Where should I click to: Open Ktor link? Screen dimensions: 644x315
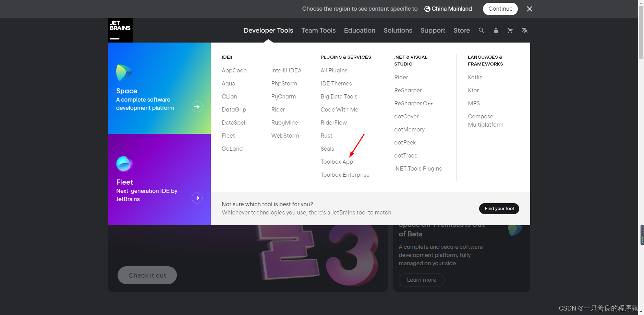click(x=473, y=90)
